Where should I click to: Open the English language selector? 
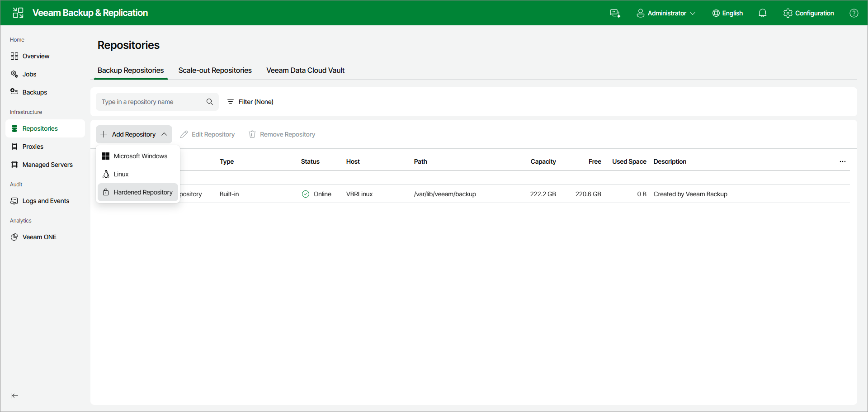point(727,13)
